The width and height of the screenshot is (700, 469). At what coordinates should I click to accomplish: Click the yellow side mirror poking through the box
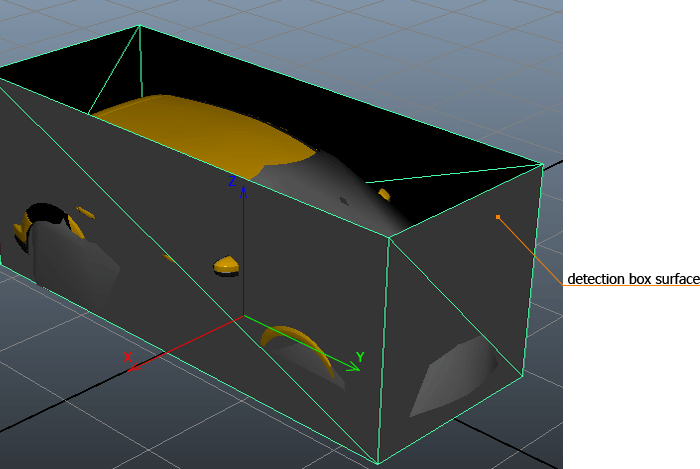tap(227, 265)
